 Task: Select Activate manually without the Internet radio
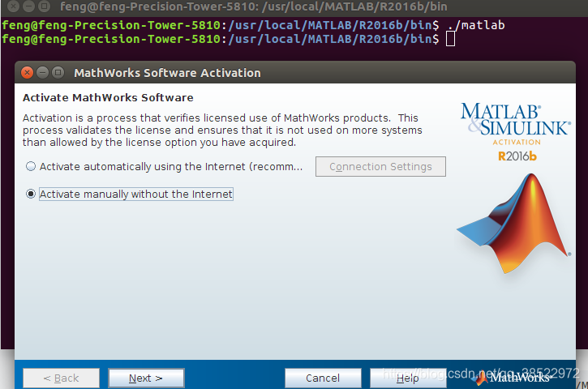click(31, 194)
